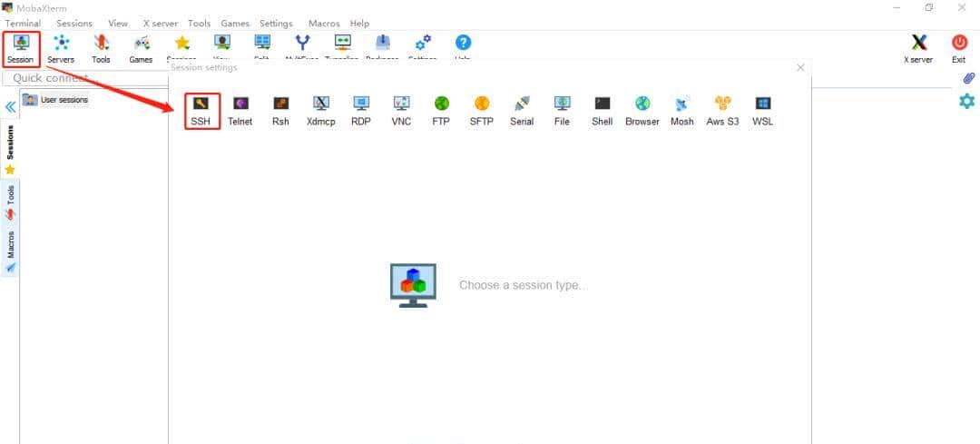
Task: Choose RDP session type
Action: click(x=361, y=112)
